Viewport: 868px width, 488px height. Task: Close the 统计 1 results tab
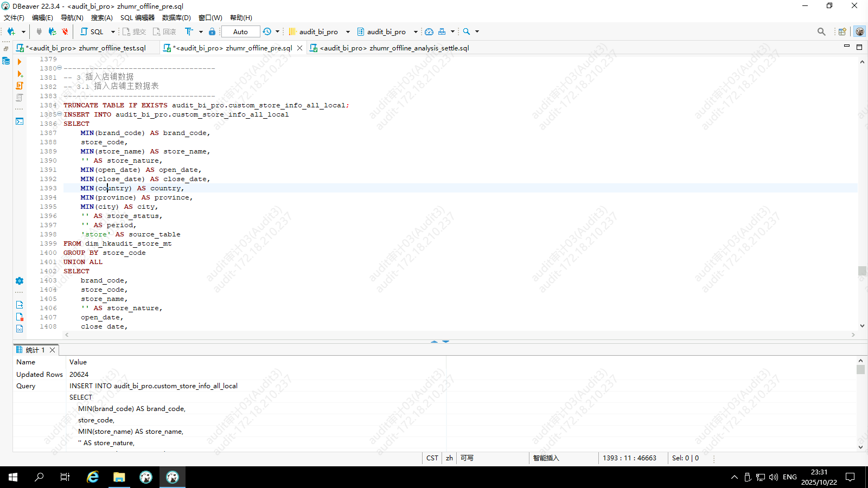click(x=53, y=350)
